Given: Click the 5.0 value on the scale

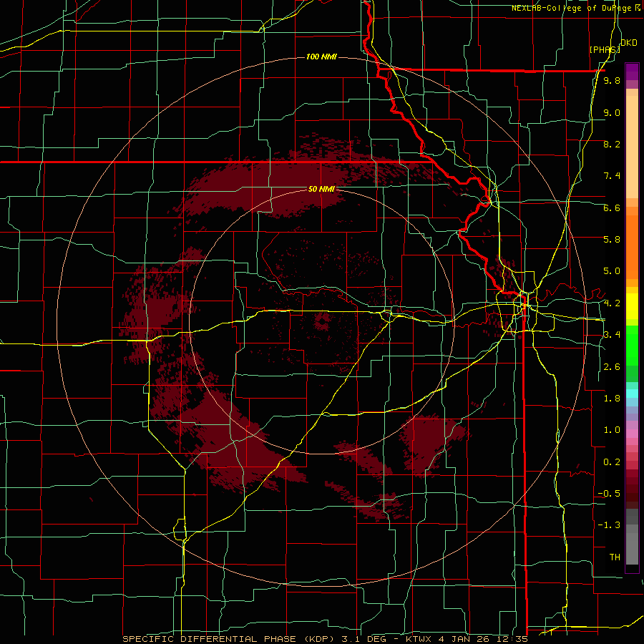Looking at the screenshot, I should coord(612,271).
